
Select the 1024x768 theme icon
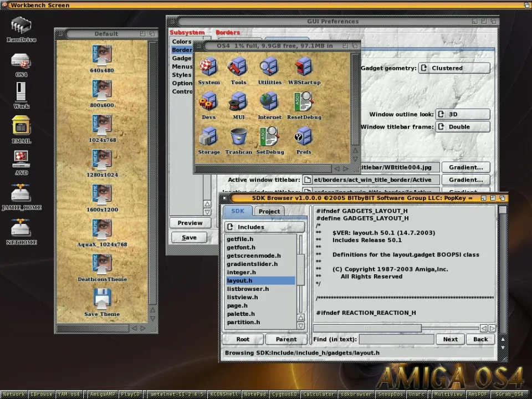pyautogui.click(x=102, y=125)
